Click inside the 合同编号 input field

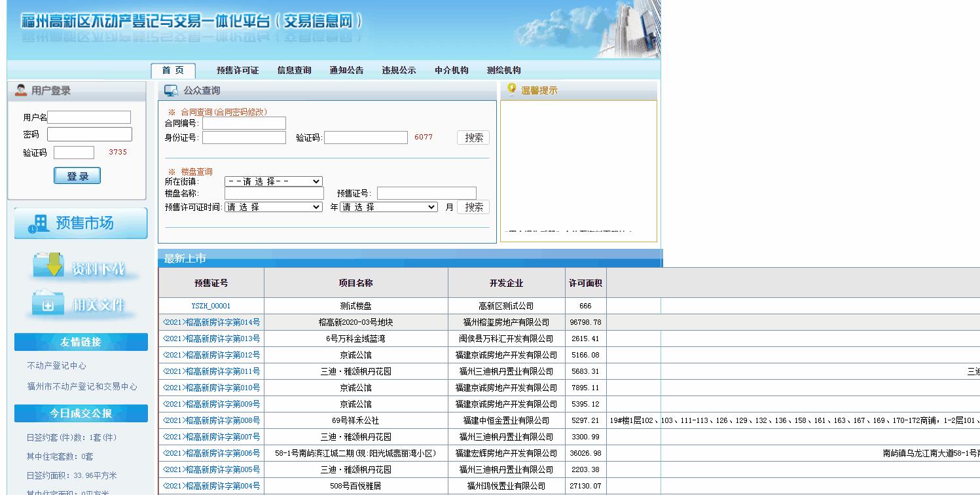(244, 122)
